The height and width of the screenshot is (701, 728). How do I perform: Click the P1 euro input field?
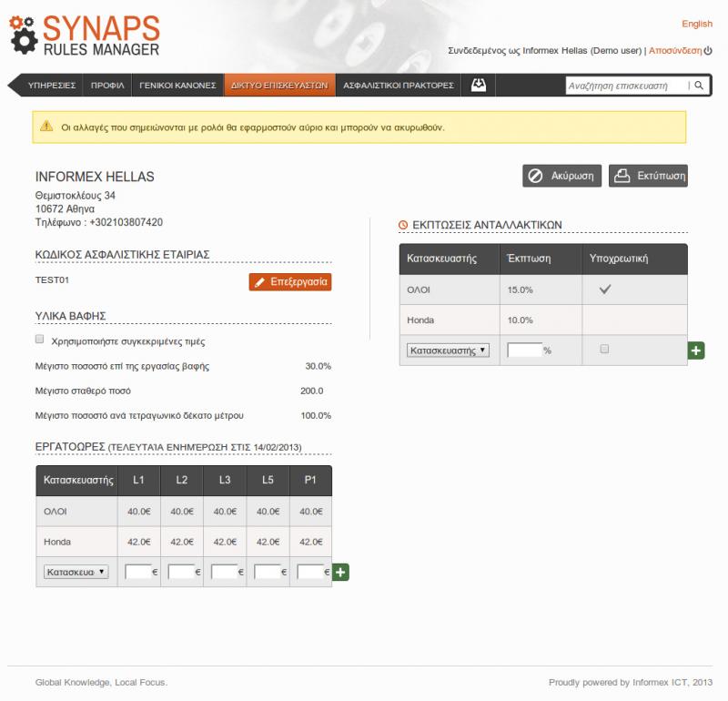(x=310, y=572)
